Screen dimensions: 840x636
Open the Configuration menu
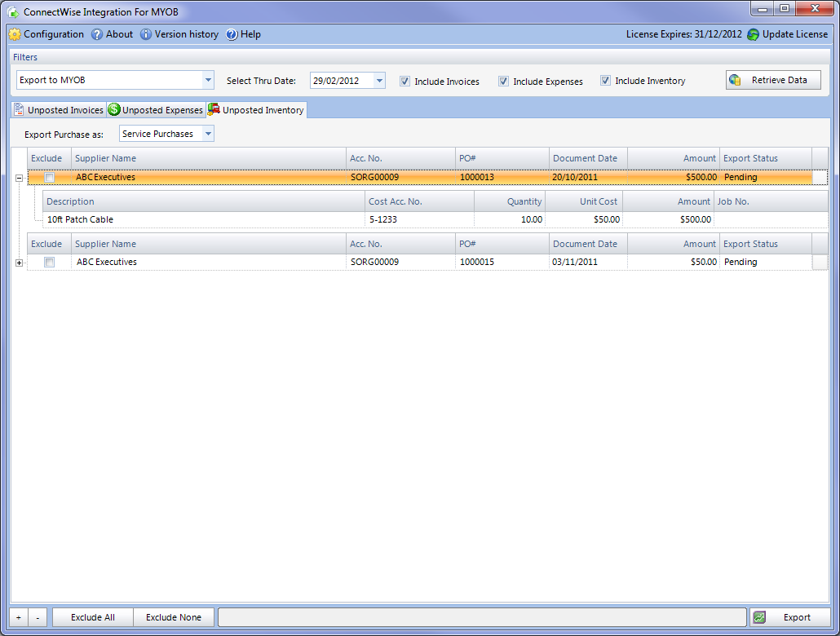point(46,34)
